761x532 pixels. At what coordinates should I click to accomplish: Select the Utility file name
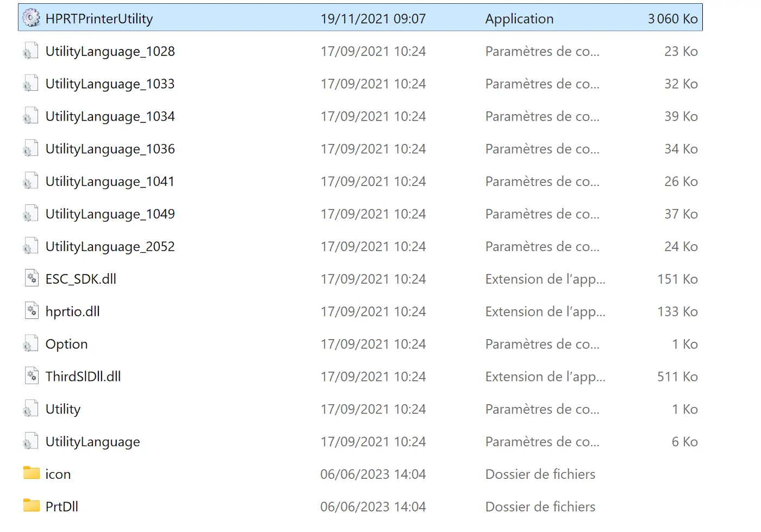coord(63,410)
